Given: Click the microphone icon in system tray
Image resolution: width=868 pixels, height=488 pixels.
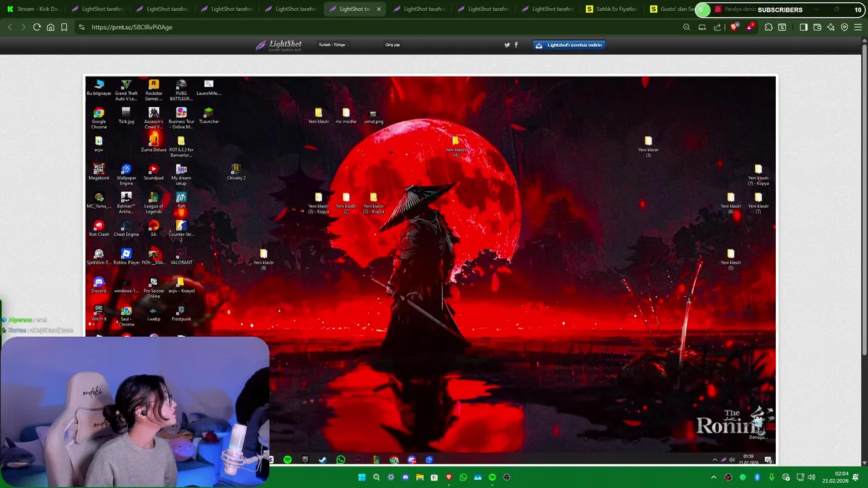Looking at the screenshot, I should pyautogui.click(x=772, y=477).
